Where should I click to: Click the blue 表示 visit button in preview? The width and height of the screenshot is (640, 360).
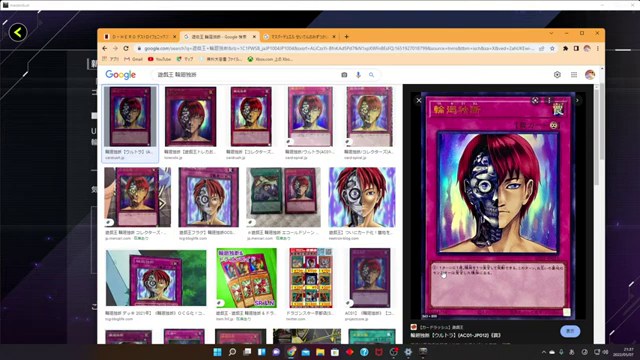[x=570, y=331]
